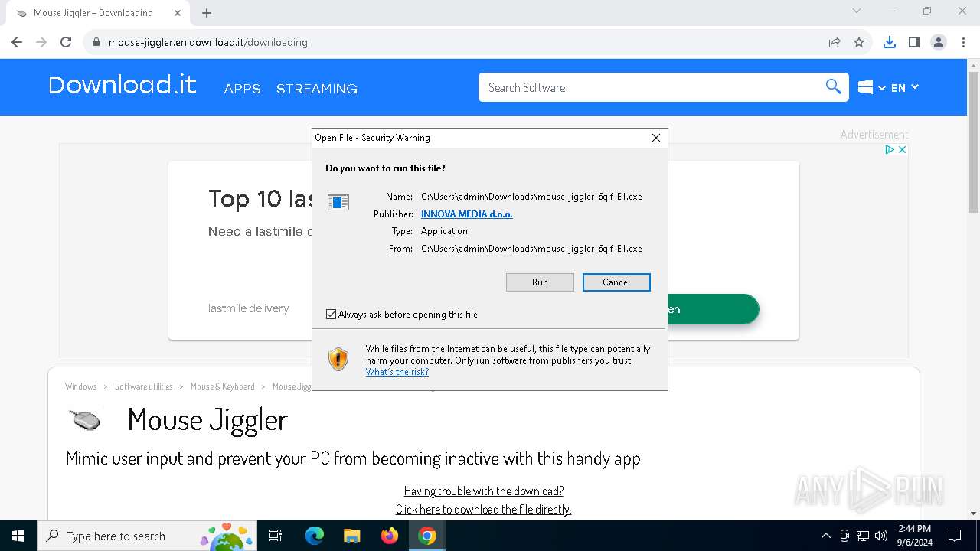Open File Explorer from taskbar

click(x=351, y=536)
